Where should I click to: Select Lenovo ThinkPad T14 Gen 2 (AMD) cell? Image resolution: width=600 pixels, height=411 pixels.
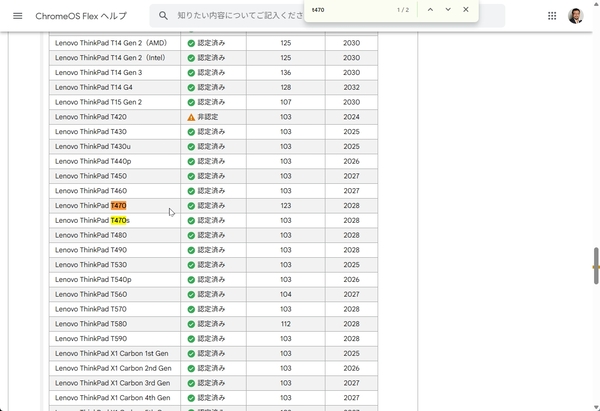115,43
